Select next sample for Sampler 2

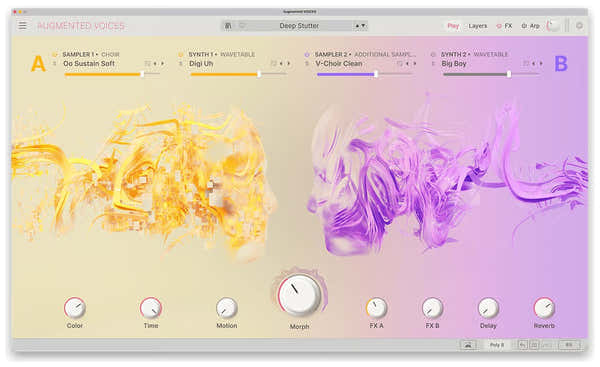click(415, 64)
